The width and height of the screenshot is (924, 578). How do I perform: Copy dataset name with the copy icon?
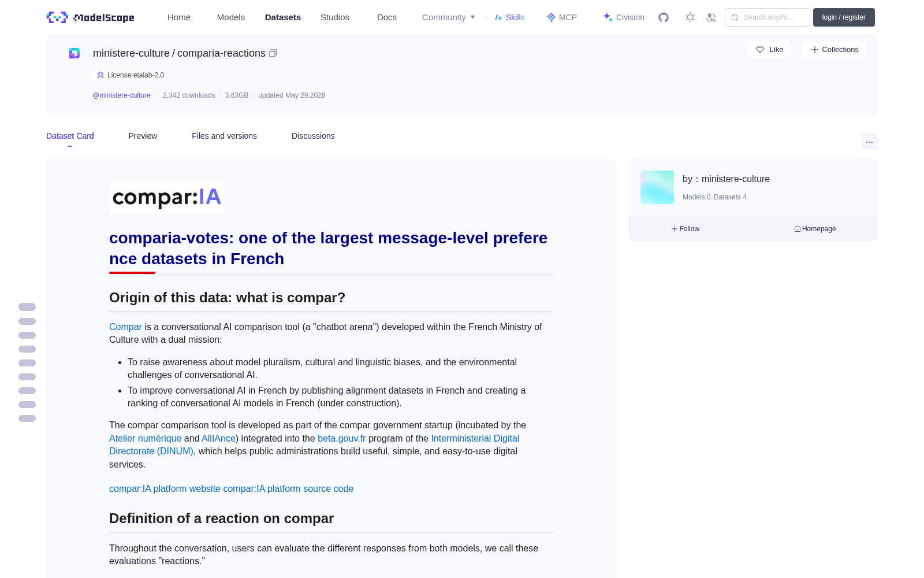[x=273, y=53]
